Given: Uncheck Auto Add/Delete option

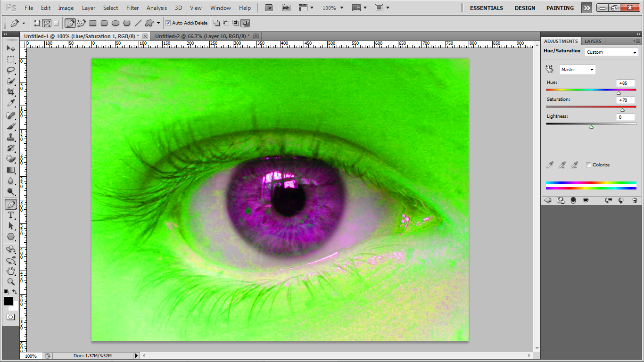Looking at the screenshot, I should [168, 23].
